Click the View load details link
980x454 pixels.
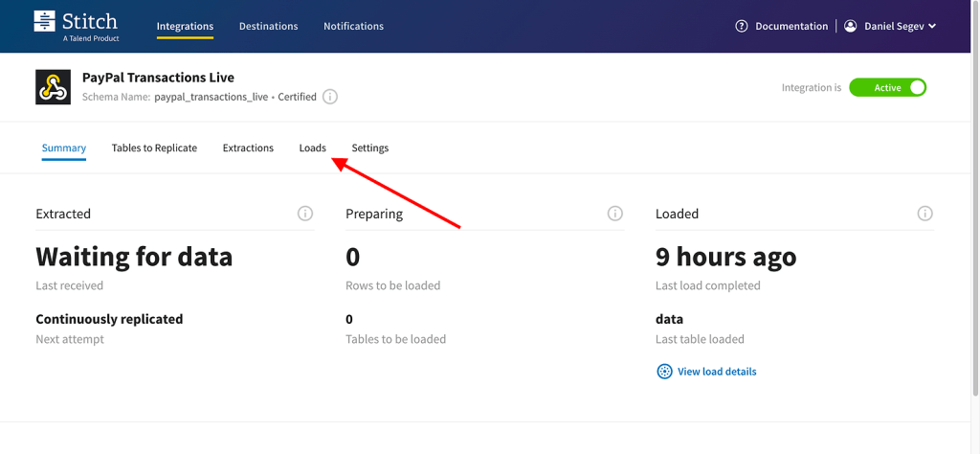click(717, 372)
